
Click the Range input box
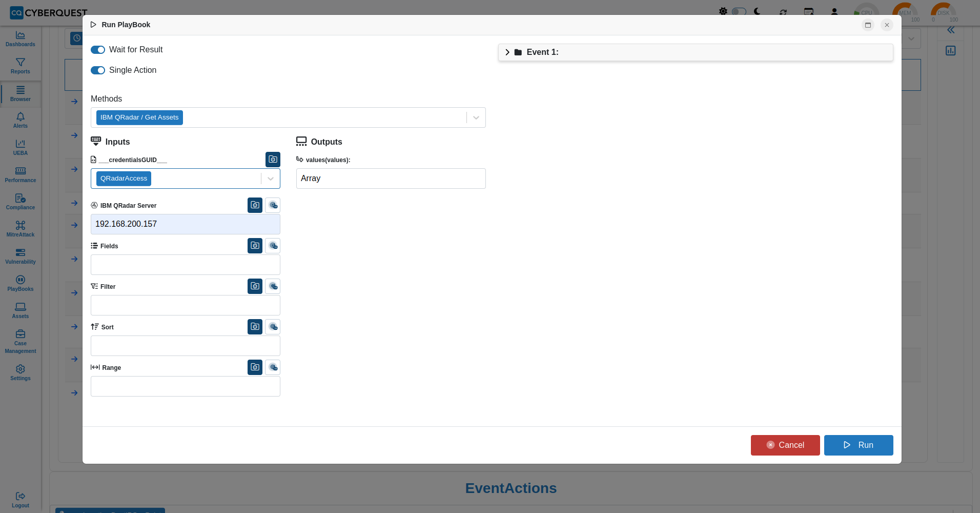pos(186,386)
